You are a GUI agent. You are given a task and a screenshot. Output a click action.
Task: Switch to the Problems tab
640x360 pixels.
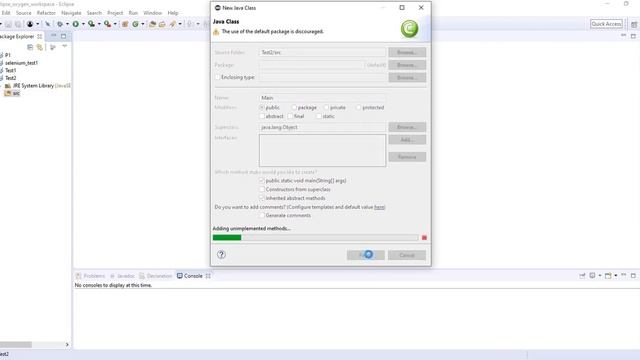pos(91,276)
